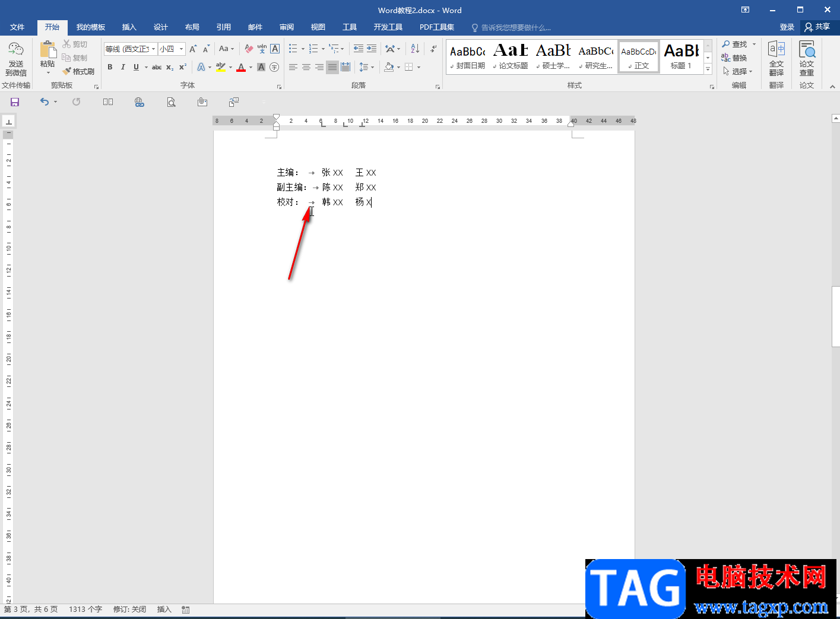
Task: Align text left
Action: coord(293,67)
